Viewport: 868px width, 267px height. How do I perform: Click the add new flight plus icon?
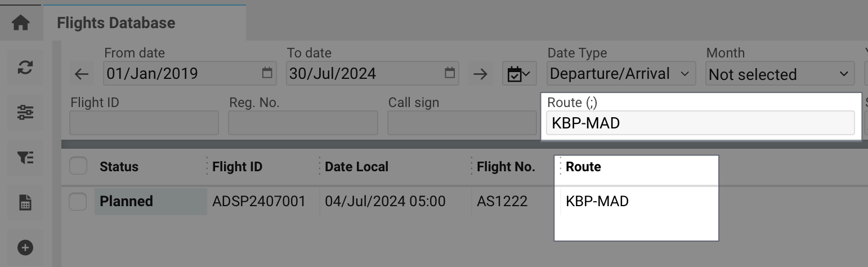25,247
